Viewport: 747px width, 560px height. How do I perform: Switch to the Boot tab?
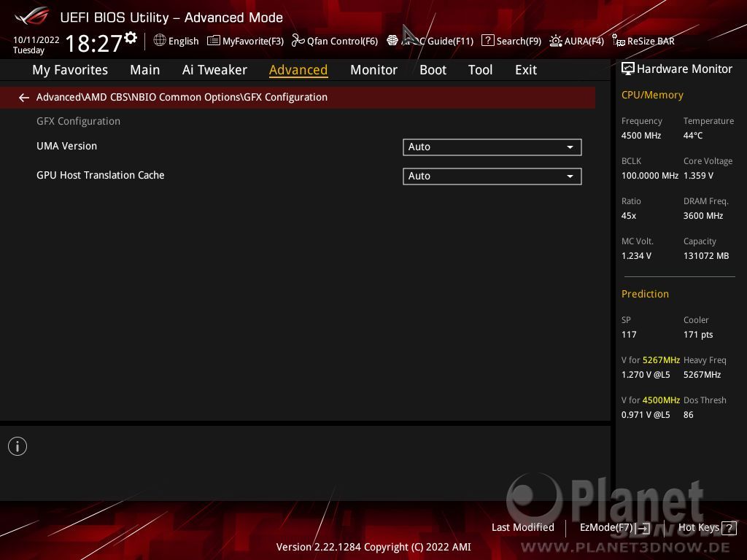tap(433, 70)
